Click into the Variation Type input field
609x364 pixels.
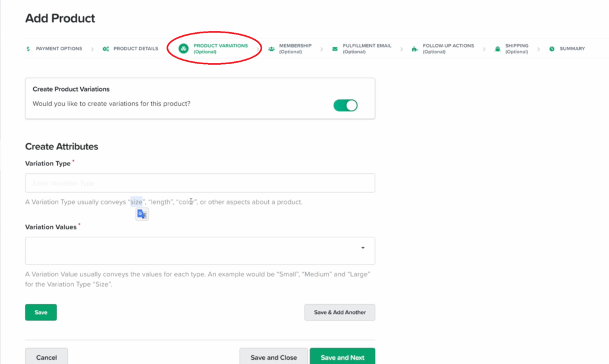coord(200,183)
